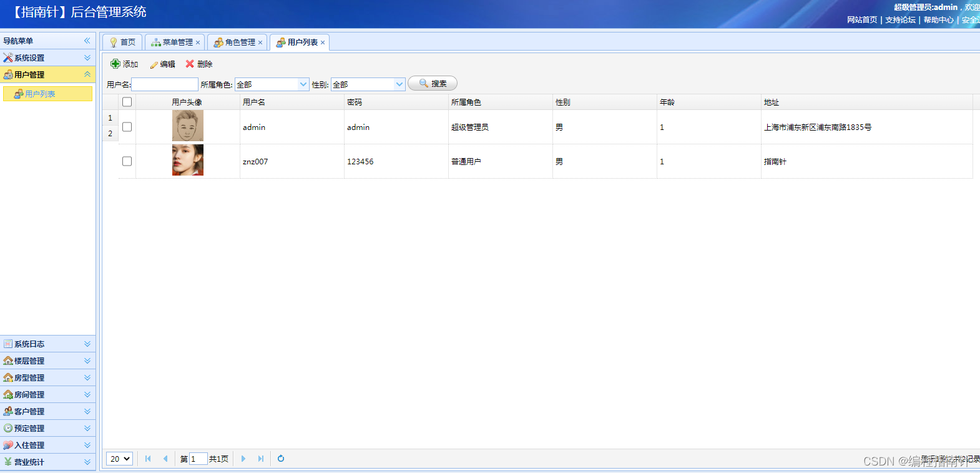Expand the 客户管理 panel chevron
This screenshot has height=473, width=980.
coord(87,411)
